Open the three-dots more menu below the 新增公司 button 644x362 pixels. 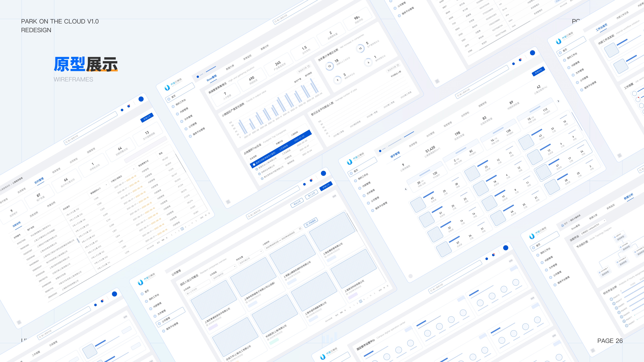[334, 196]
